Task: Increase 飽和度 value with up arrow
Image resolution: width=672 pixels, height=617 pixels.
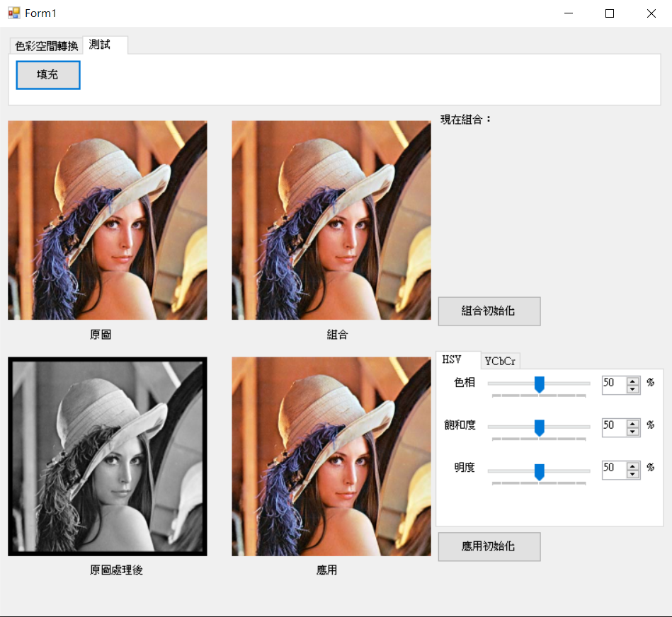Action: click(632, 423)
